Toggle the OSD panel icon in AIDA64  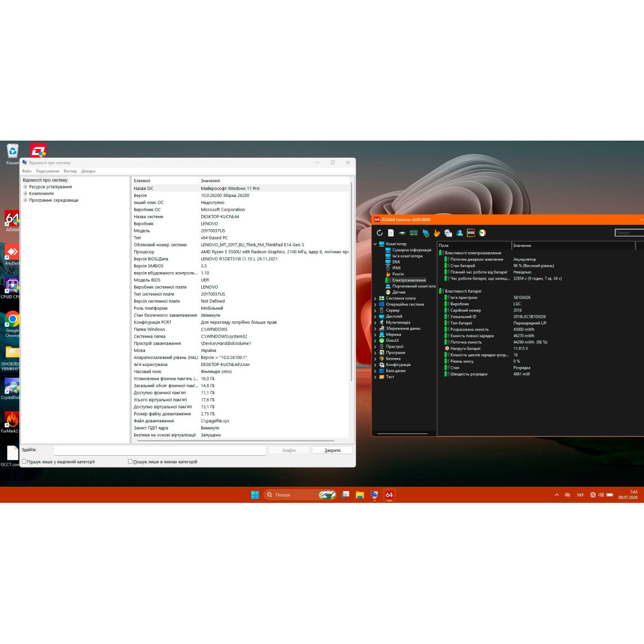pyautogui.click(x=471, y=233)
